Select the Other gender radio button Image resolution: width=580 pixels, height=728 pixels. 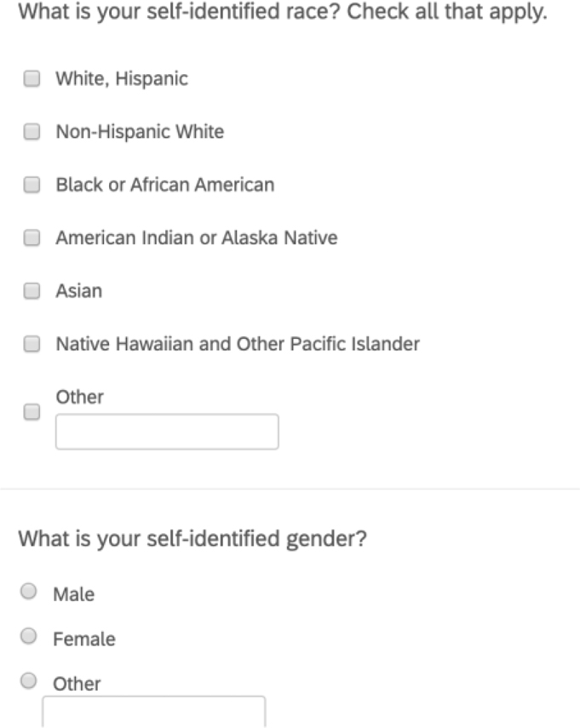coord(29,680)
